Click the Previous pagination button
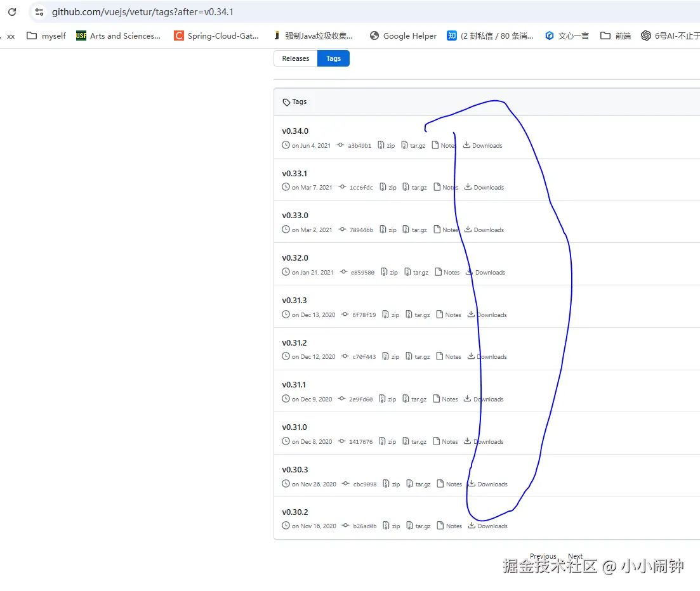Screen dimensions: 700x591 543,556
